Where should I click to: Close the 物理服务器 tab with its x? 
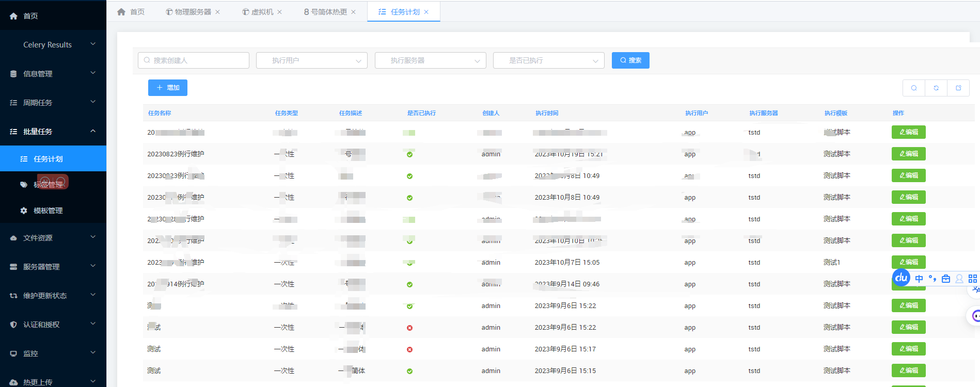point(218,12)
